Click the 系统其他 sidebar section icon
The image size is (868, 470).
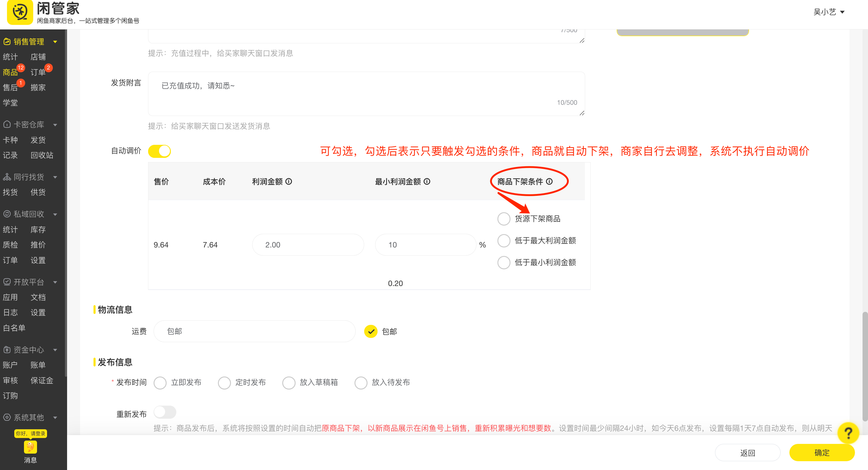(x=7, y=417)
